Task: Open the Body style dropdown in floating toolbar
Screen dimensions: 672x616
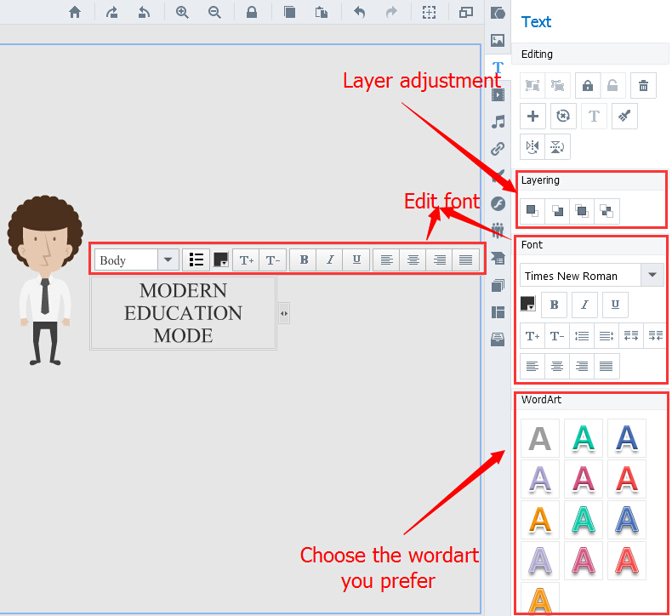Action: click(168, 260)
